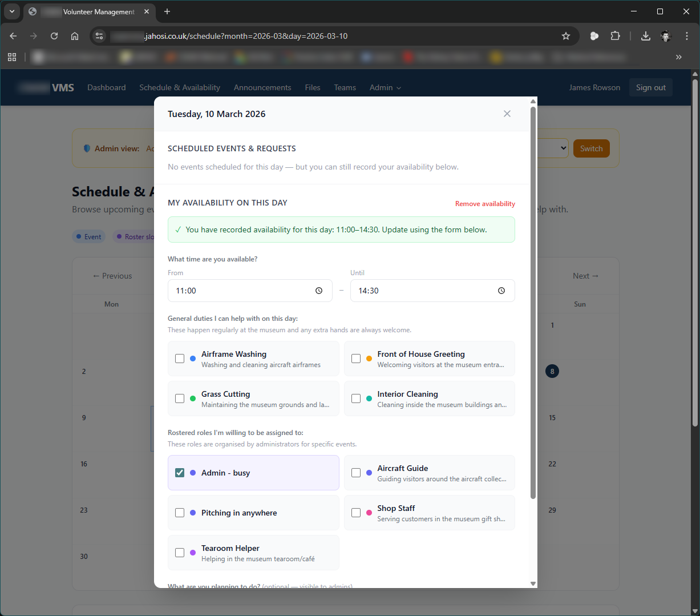Select calendar day 23
This screenshot has width=700, height=616.
pyautogui.click(x=84, y=510)
